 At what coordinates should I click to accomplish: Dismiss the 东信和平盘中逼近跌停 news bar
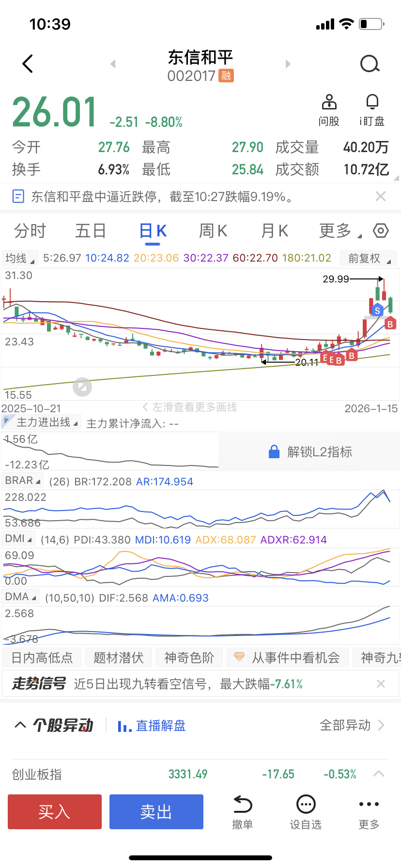(381, 196)
